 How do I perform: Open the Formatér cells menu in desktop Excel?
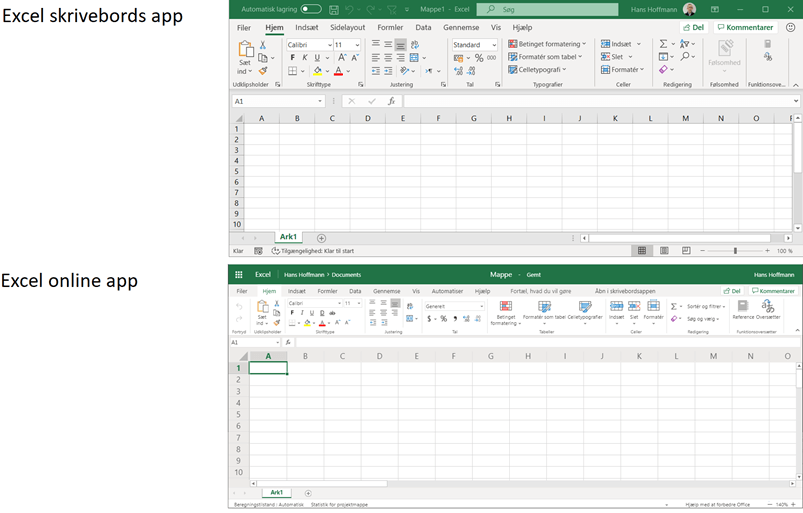tap(622, 70)
